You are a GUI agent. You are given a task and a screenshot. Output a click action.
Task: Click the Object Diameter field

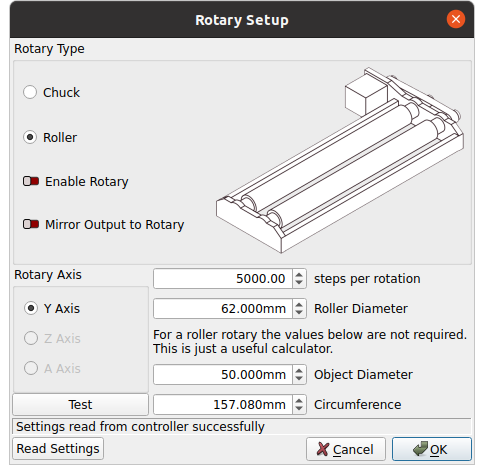[x=223, y=375]
